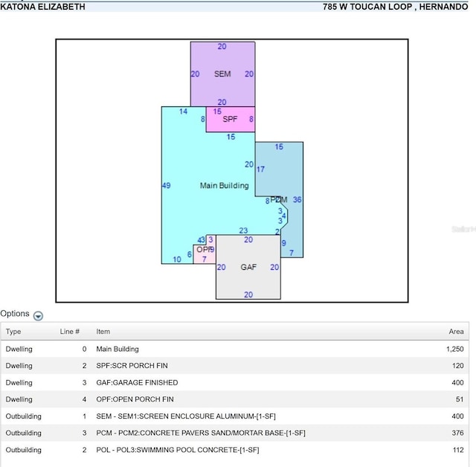Select the GAF:GARAGE FINISHED row
Image resolution: width=476 pixels, height=467 pixels.
[x=235, y=383]
